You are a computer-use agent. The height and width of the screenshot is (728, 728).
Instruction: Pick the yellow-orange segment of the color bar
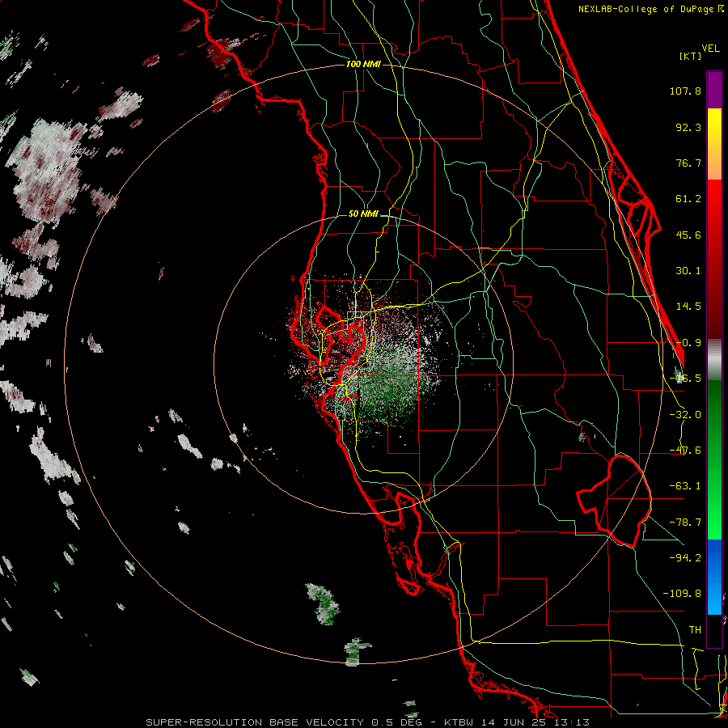(x=714, y=144)
